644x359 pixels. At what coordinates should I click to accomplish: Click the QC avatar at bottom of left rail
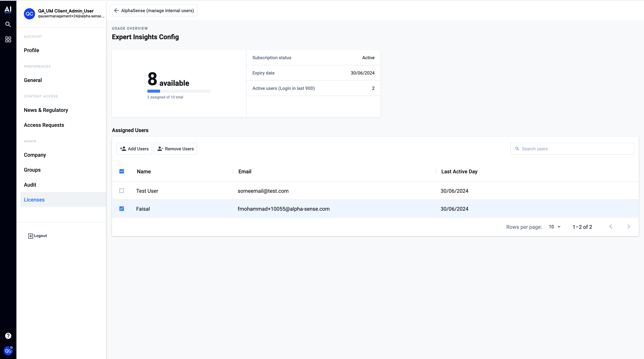point(8,350)
